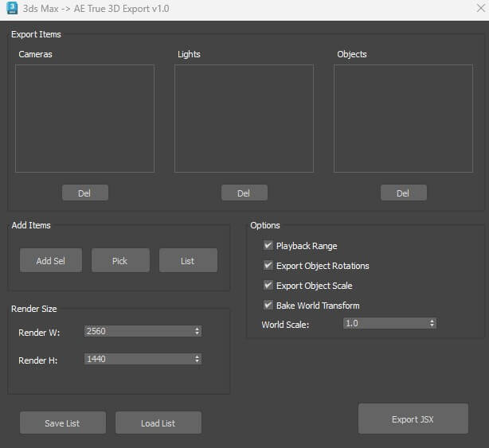
Task: Disable Bake World Transform checkbox
Action: (x=268, y=305)
